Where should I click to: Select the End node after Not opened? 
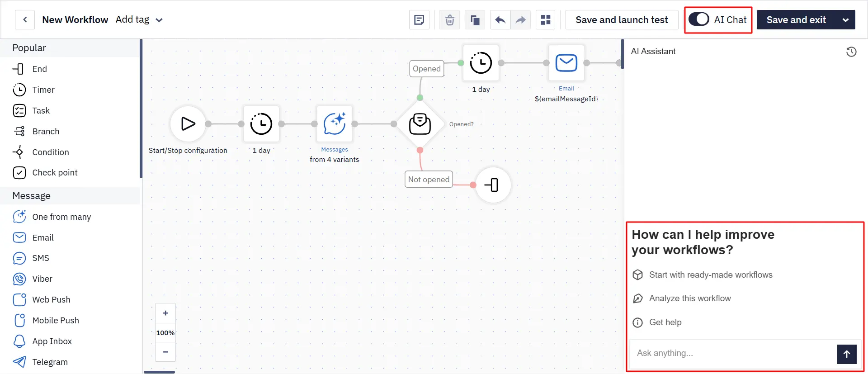tap(493, 185)
